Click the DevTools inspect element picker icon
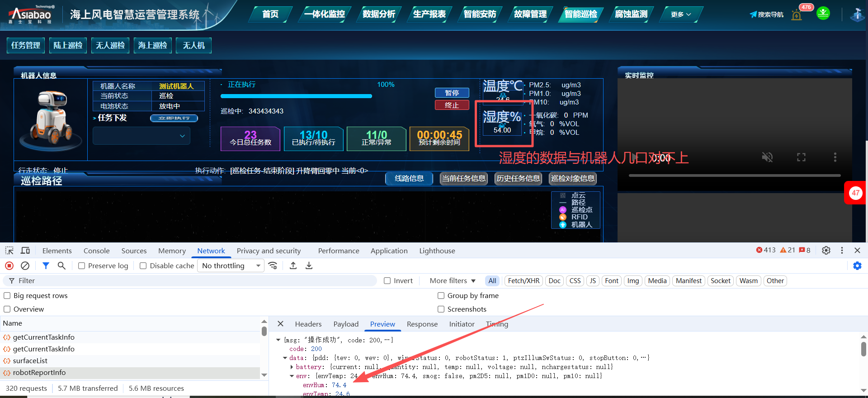The width and height of the screenshot is (868, 398). tap(9, 251)
